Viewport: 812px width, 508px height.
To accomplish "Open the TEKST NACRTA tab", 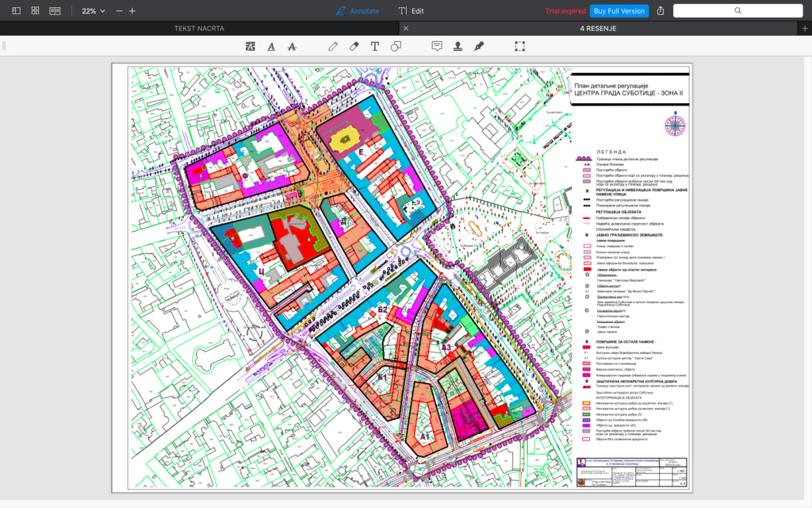I will [x=199, y=28].
